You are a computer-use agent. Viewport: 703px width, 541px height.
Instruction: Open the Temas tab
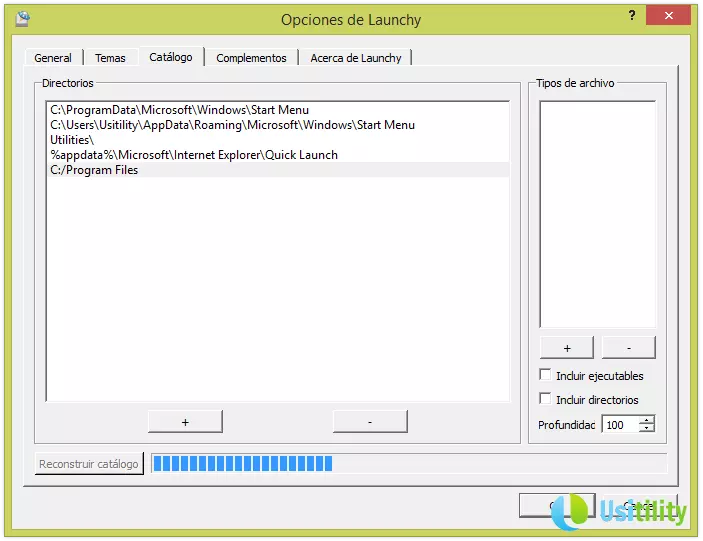coord(110,58)
